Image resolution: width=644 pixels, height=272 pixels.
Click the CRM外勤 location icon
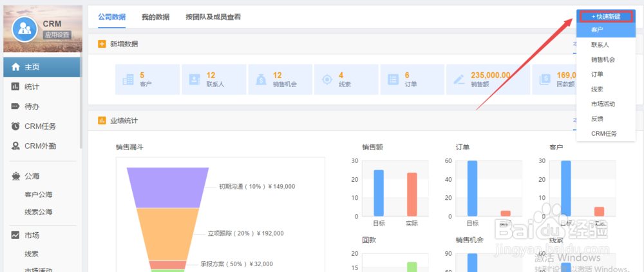[15, 146]
